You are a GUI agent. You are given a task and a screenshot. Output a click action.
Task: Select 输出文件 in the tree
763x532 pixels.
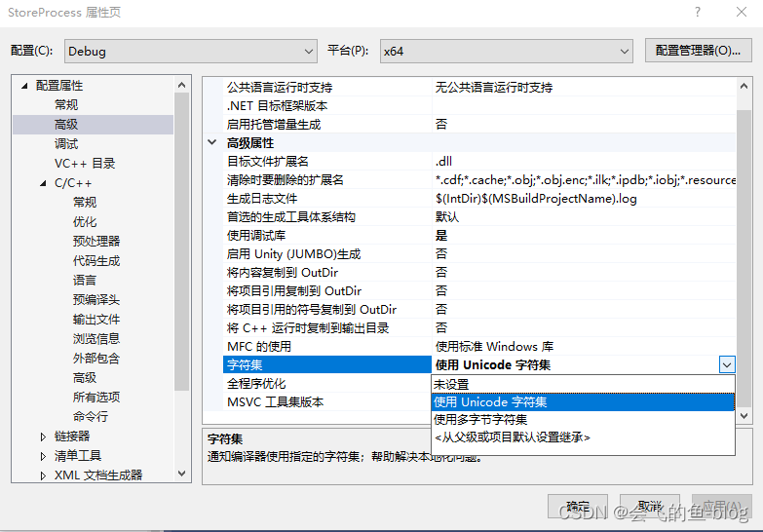[x=96, y=320]
